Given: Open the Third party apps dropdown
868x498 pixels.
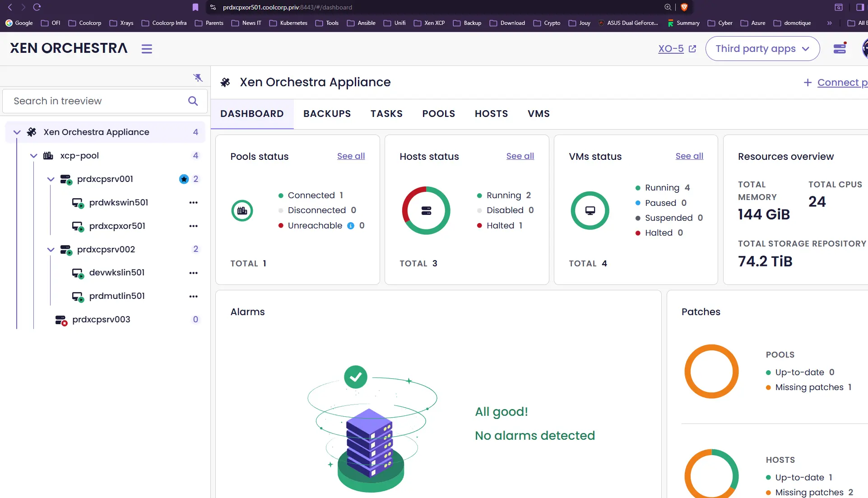Looking at the screenshot, I should [x=762, y=49].
